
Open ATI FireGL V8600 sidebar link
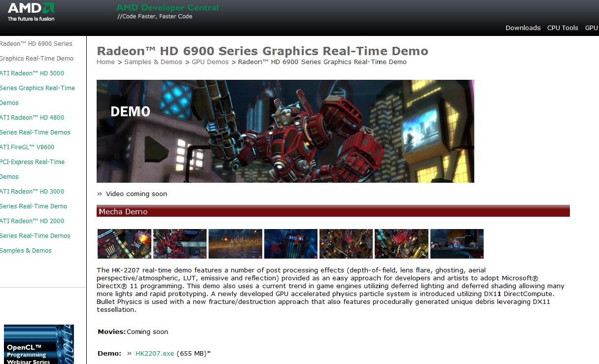27,147
